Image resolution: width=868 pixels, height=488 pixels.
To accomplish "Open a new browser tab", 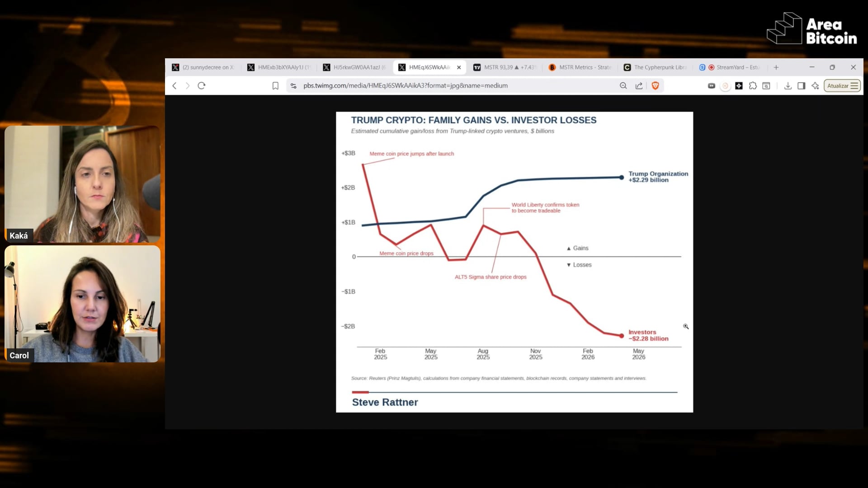I will pos(776,67).
